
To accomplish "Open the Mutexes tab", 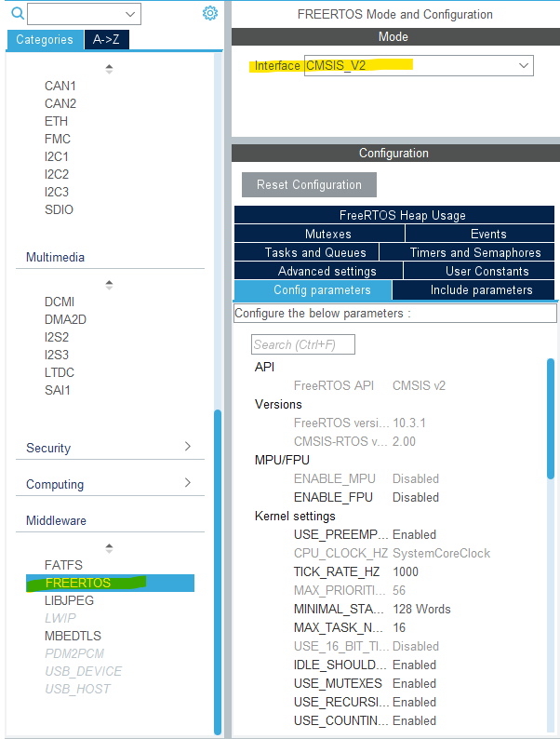I will [x=319, y=234].
